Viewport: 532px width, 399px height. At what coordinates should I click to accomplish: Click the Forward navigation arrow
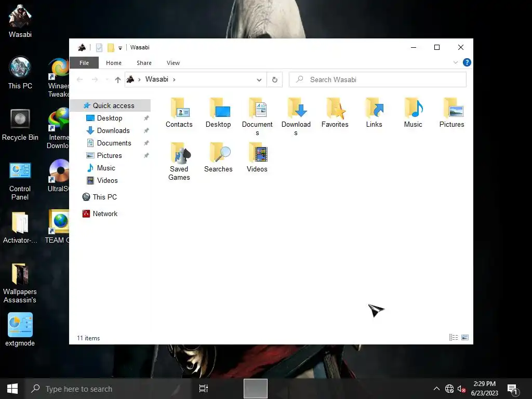click(x=95, y=79)
